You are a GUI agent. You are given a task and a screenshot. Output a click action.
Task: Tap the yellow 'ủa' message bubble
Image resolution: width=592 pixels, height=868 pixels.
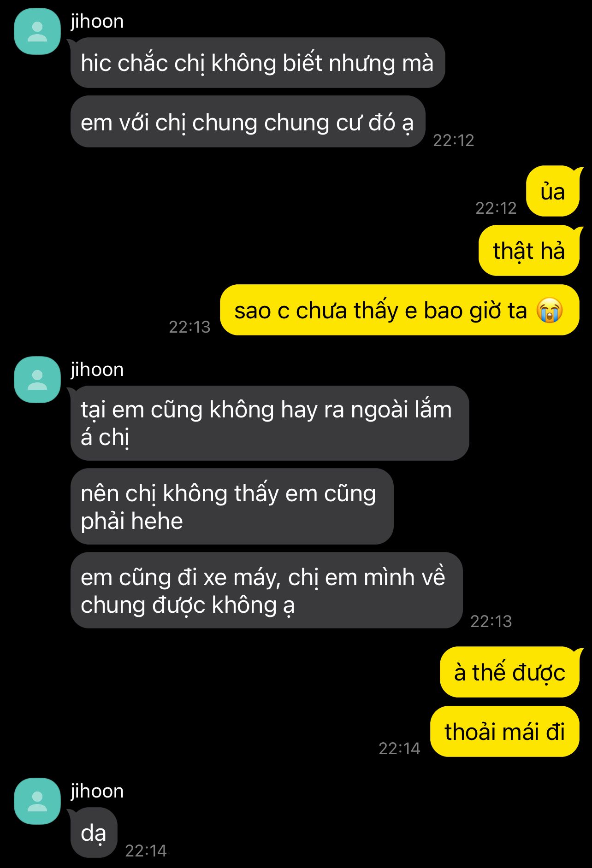(553, 191)
